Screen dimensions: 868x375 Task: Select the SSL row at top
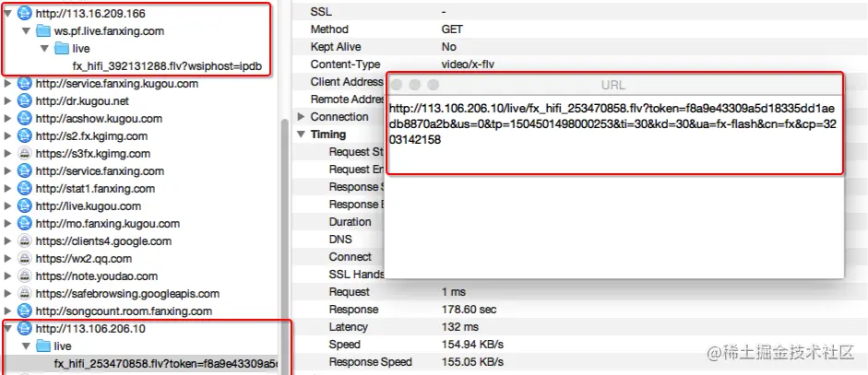coord(579,12)
